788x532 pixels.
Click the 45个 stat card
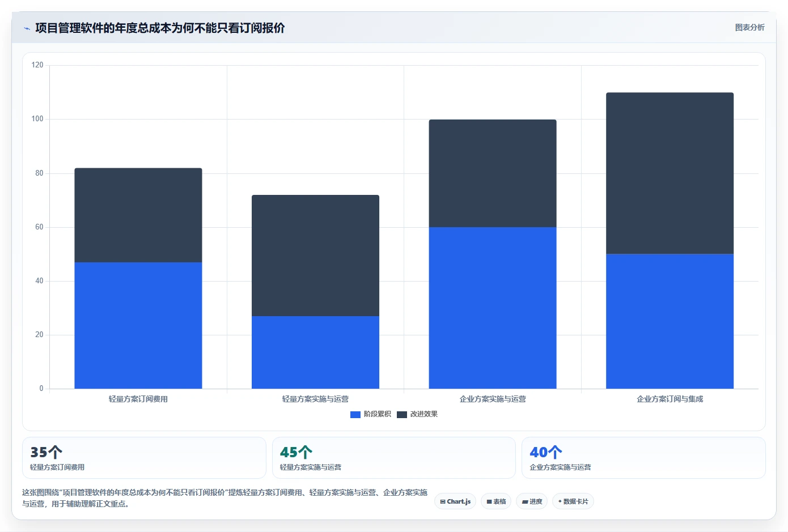394,458
